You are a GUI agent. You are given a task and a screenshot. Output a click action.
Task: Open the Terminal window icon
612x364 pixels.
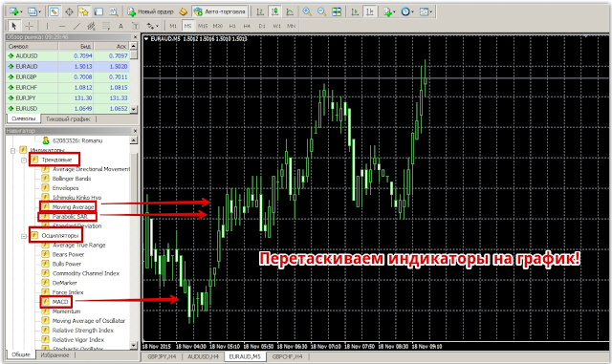point(98,11)
